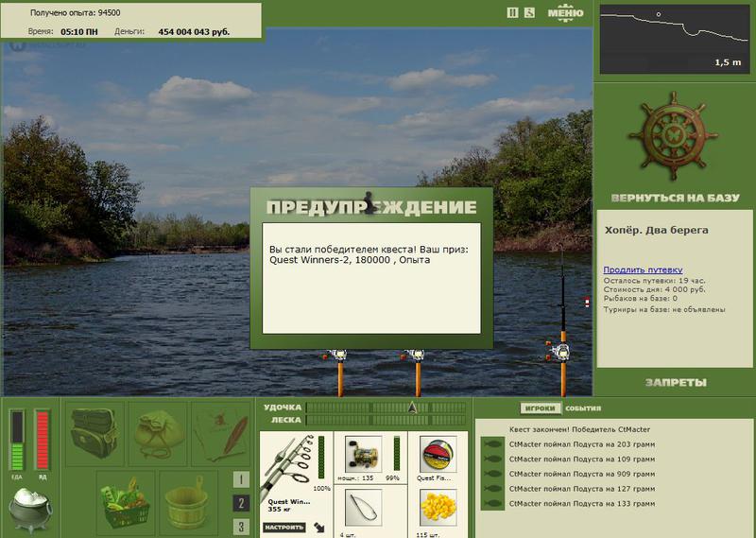Click the Quest Win rod icon

click(288, 466)
